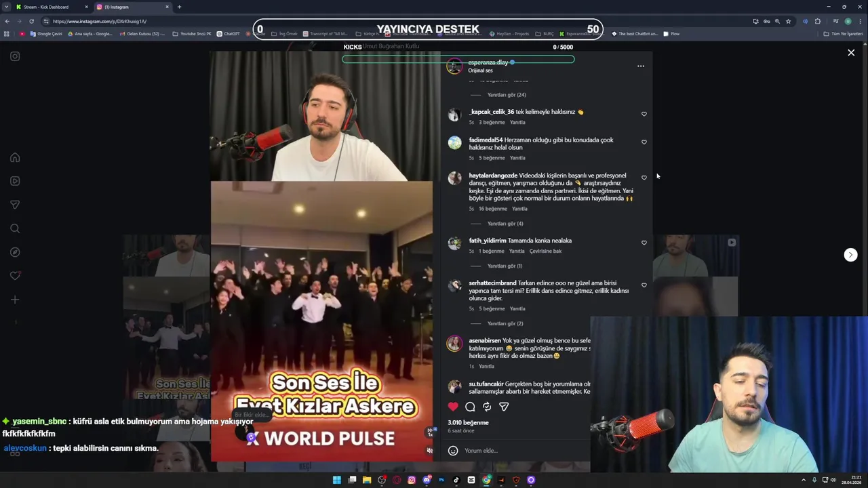
Task: Switch to Stream - Kick Dashboard tab
Action: [x=46, y=7]
